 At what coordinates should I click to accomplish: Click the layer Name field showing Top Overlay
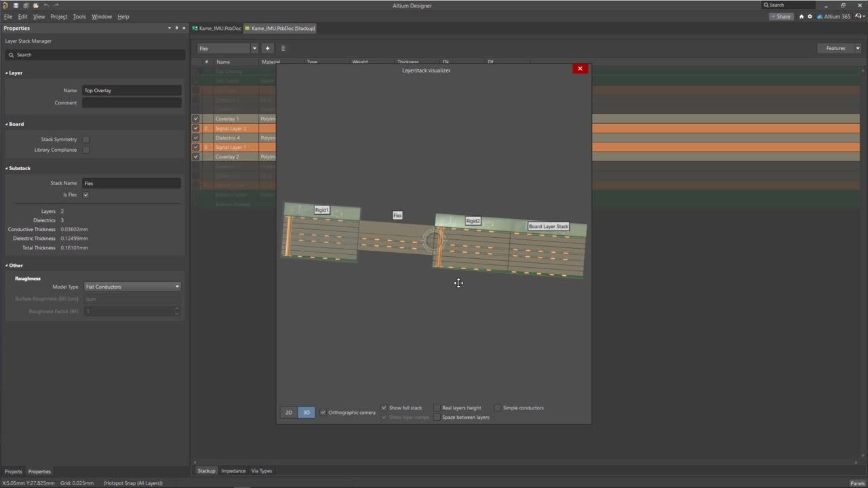[132, 90]
